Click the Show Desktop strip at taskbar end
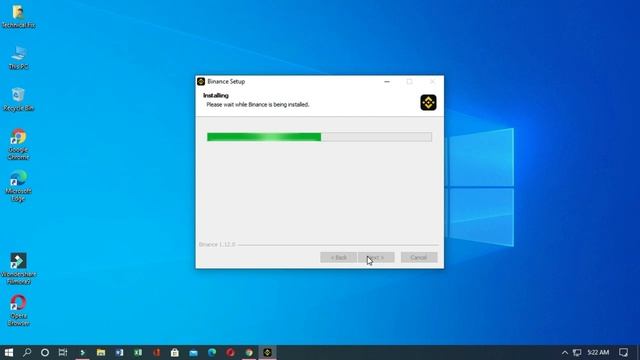 [638, 352]
